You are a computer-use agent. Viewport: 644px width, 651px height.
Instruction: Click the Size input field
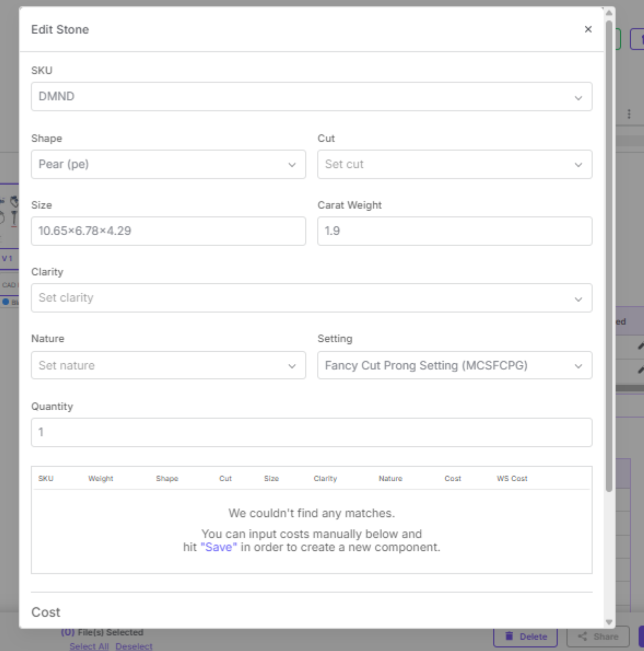pyautogui.click(x=168, y=231)
